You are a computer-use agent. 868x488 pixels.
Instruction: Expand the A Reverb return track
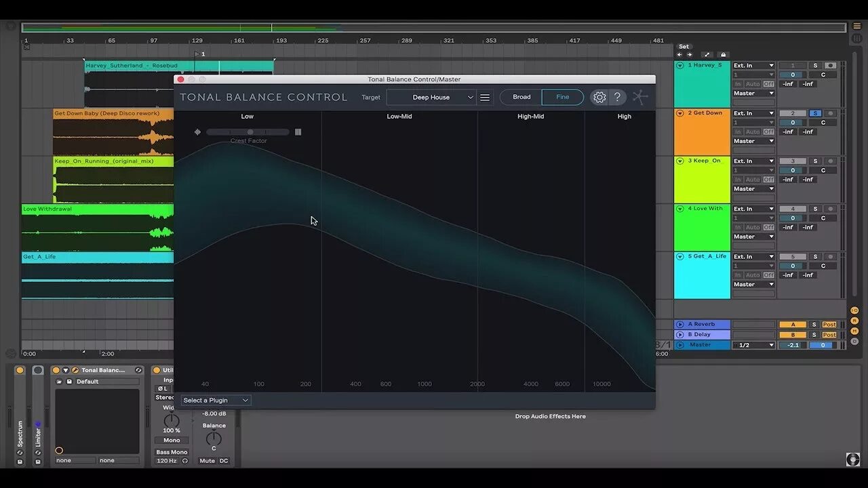click(680, 325)
